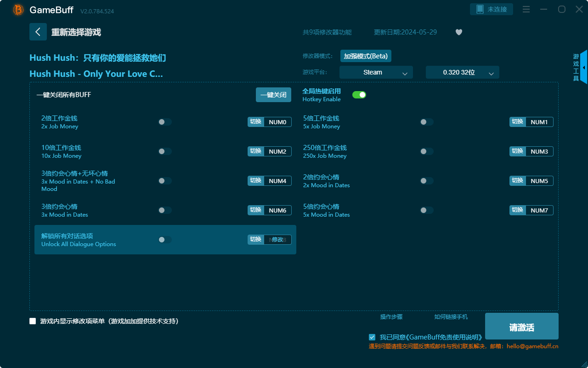Click the phone not-connected icon
Viewport: 588px width, 368px height.
[480, 9]
